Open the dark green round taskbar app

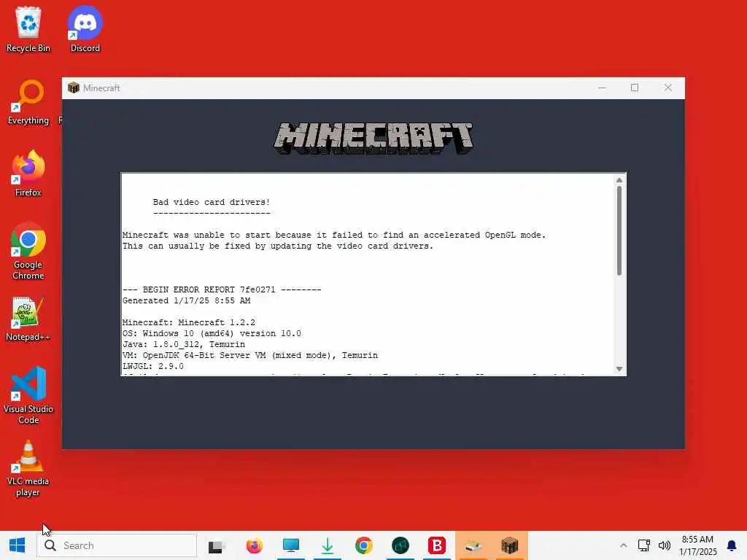tap(400, 545)
